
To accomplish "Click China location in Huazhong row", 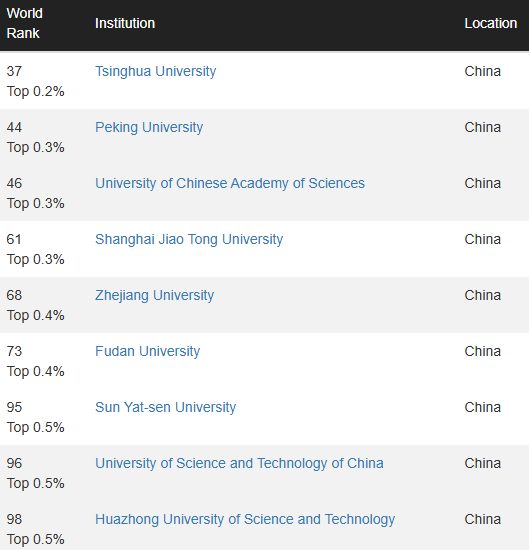I will [x=482, y=519].
